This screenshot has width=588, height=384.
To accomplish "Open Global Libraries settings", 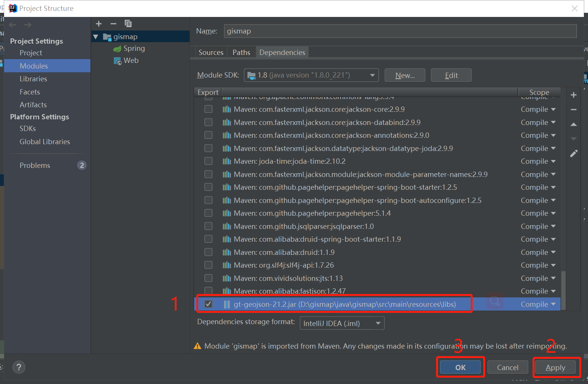I will click(x=45, y=142).
